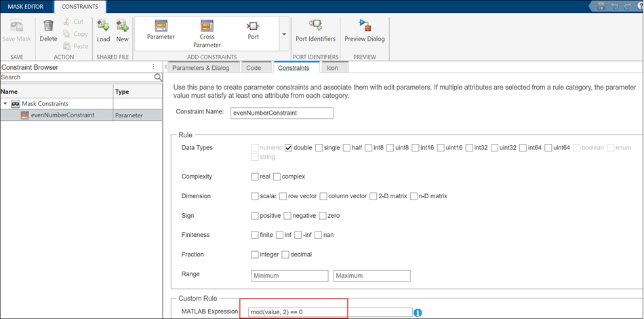Click the Cut scissors icon
This screenshot has width=644, height=319.
66,22
